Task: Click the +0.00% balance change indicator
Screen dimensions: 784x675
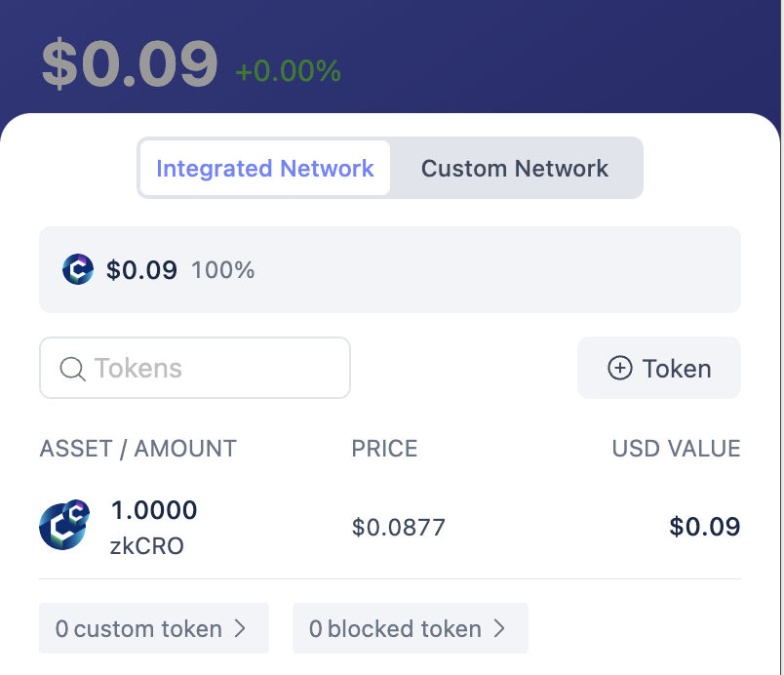Action: pos(288,71)
